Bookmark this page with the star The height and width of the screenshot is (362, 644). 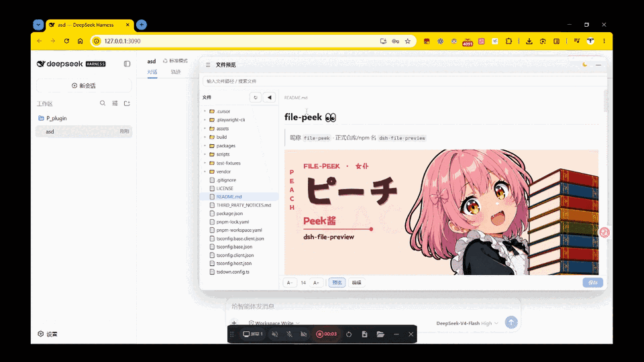coord(407,41)
